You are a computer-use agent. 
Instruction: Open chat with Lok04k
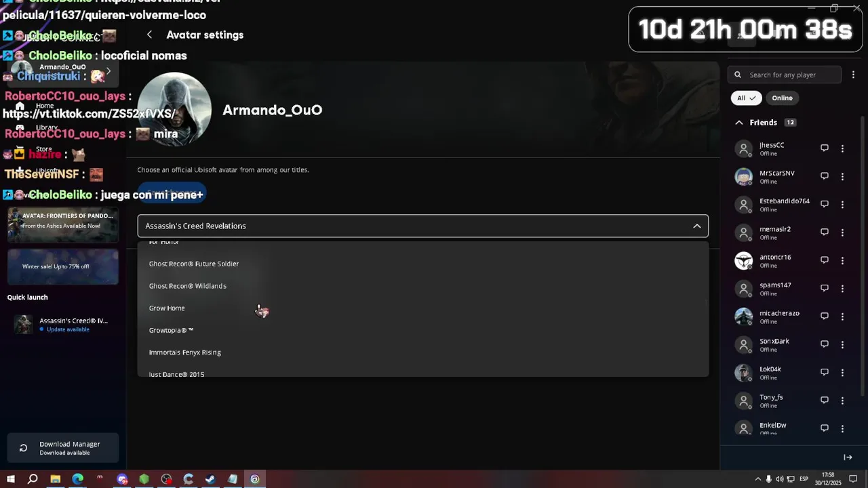tap(825, 372)
